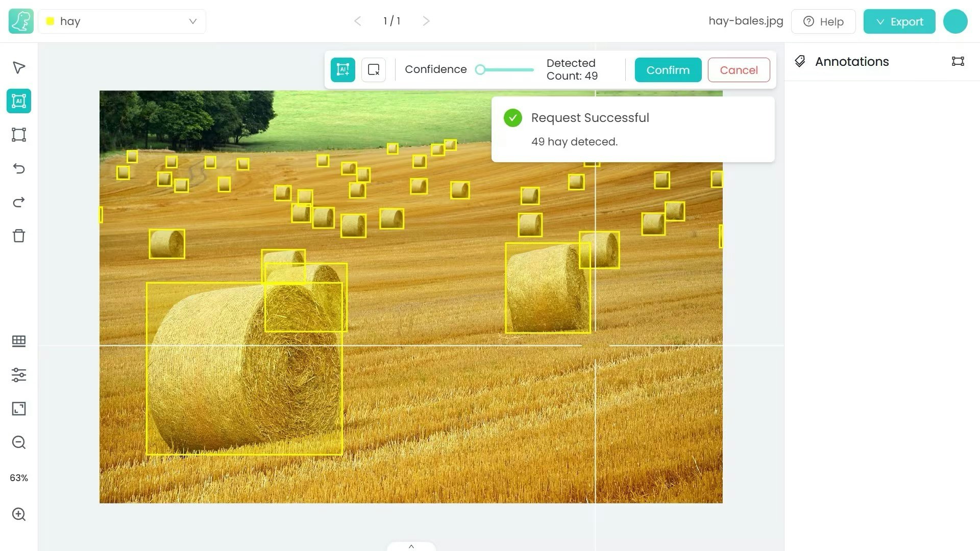This screenshot has width=980, height=551.
Task: Select the bounding box rectangle tool
Action: tap(19, 135)
